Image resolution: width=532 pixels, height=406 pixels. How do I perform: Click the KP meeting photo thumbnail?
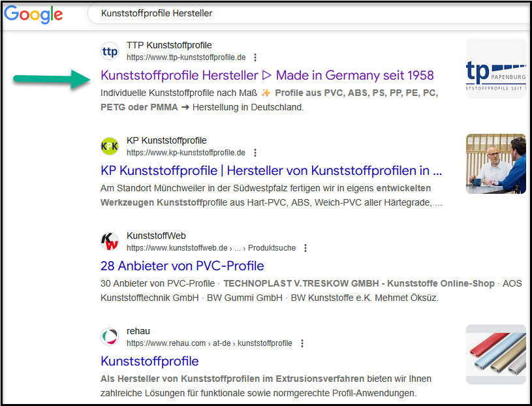click(495, 164)
